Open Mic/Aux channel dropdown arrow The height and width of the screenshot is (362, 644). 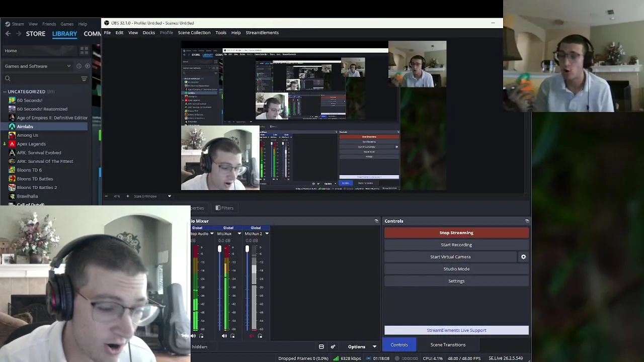(239, 234)
